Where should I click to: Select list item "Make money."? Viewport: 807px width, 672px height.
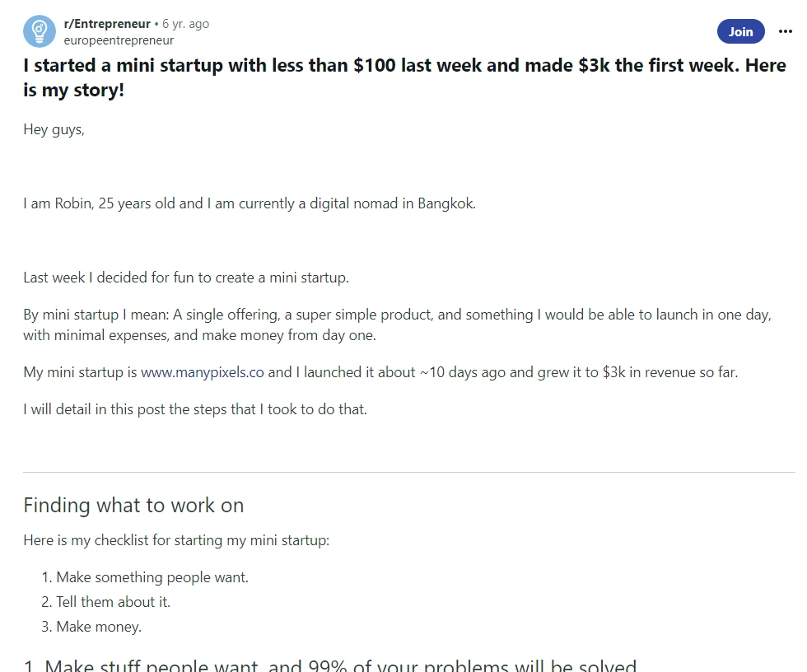[98, 627]
